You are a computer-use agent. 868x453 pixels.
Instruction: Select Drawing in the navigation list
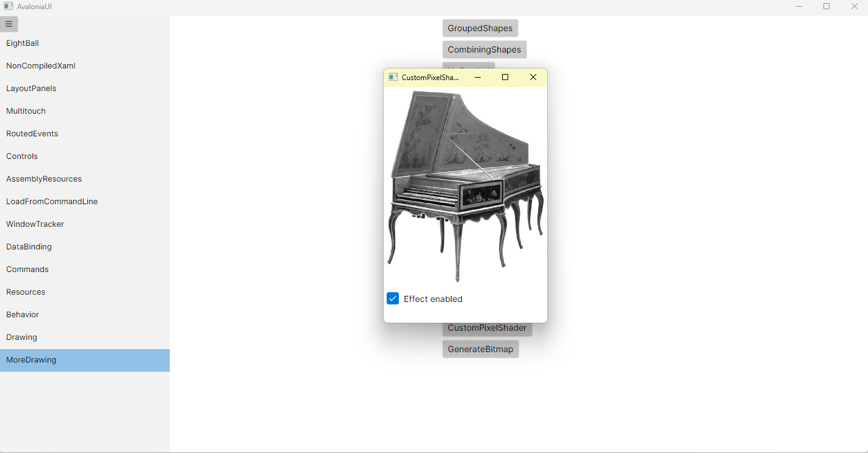coord(85,337)
